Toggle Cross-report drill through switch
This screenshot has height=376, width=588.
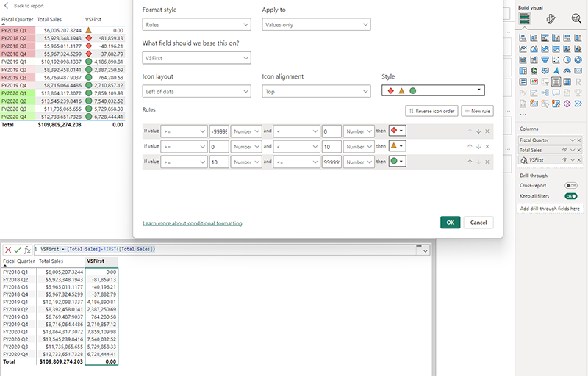coord(571,185)
